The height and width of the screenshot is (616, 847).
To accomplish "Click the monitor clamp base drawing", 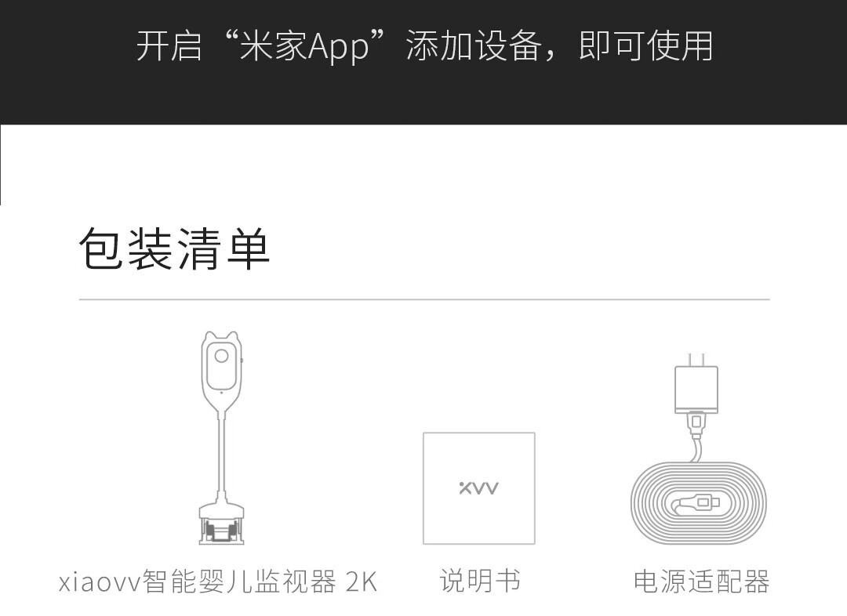I will point(221,524).
